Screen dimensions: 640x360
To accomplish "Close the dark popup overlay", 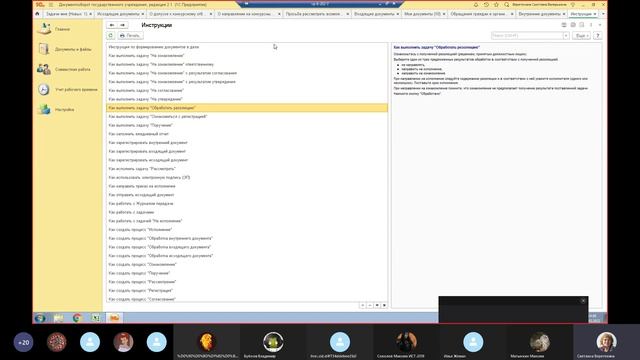I will click(x=583, y=301).
